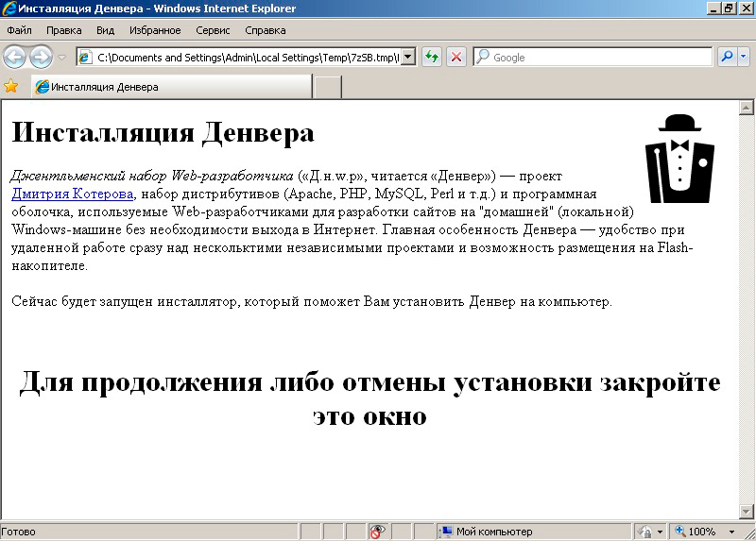Viewport: 756px width, 541px height.
Task: Expand the address bar history dropdown
Action: coord(408,58)
